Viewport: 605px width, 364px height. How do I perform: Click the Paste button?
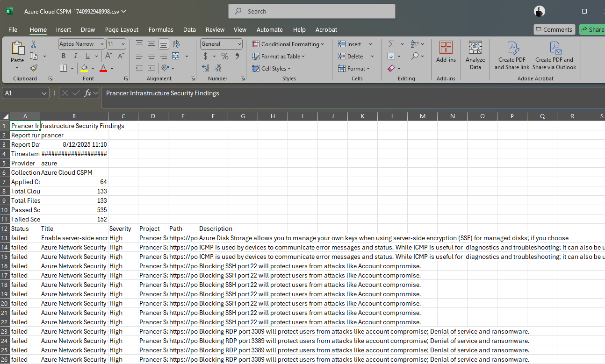pyautogui.click(x=17, y=56)
